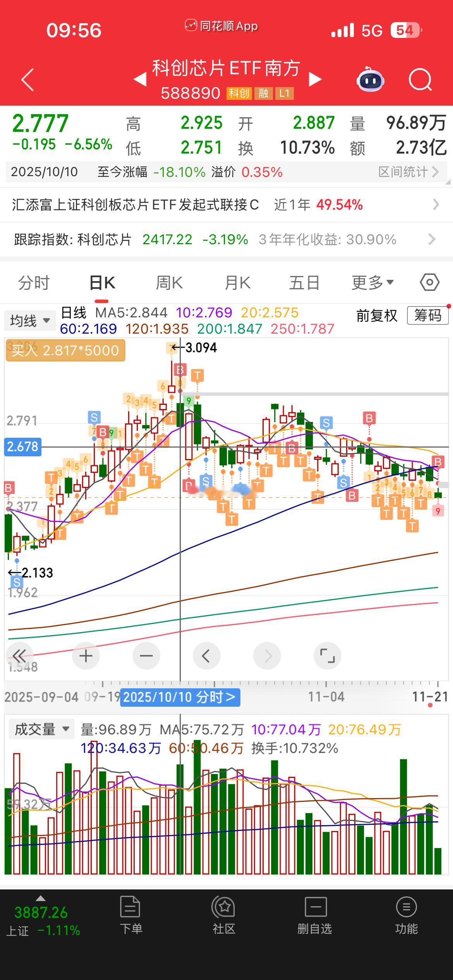Move crosshair right one candle
This screenshot has height=980, width=453.
pos(267,656)
